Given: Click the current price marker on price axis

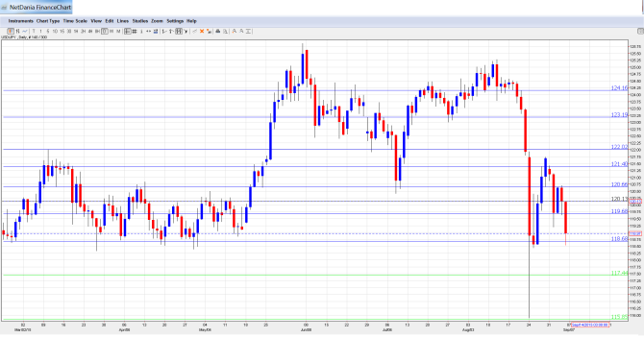Looking at the screenshot, I should click(x=635, y=234).
